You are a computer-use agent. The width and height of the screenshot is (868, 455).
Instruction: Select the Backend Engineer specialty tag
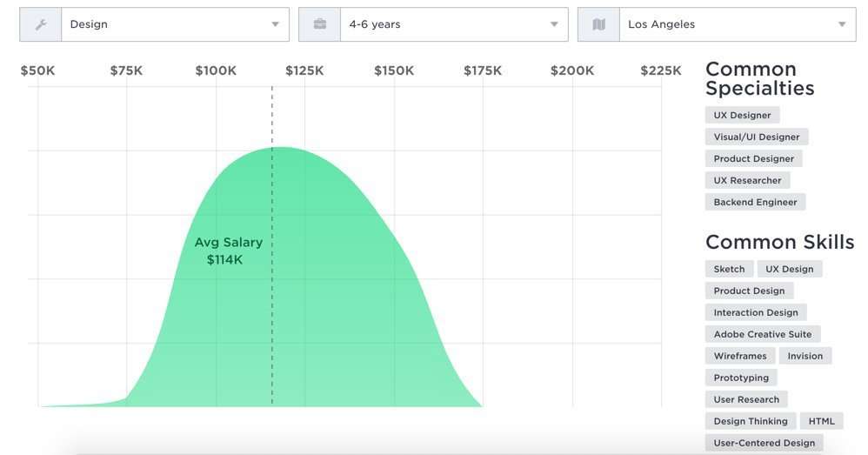[756, 202]
